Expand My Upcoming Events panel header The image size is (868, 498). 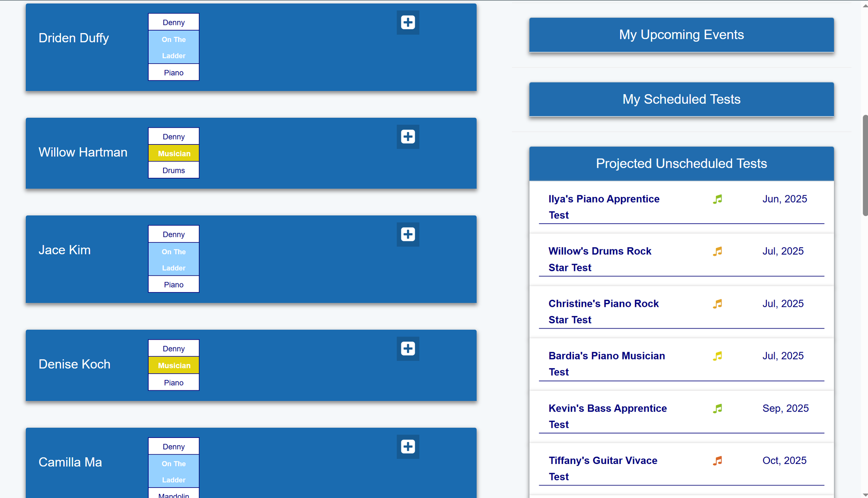point(681,35)
